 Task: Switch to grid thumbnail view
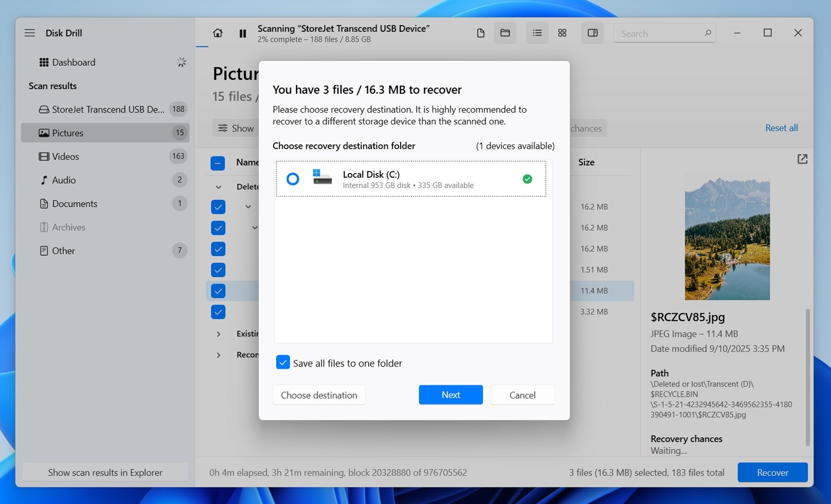562,33
